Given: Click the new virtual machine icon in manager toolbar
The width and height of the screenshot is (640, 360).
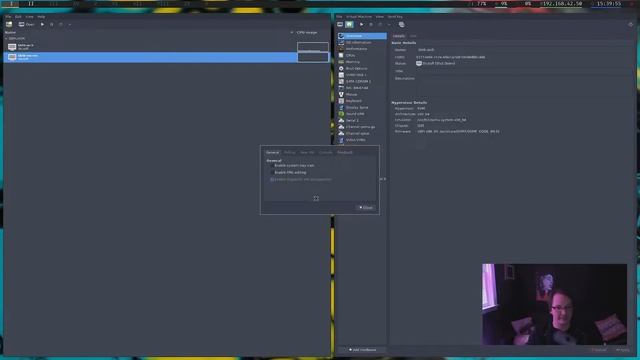Looking at the screenshot, I should click(9, 24).
